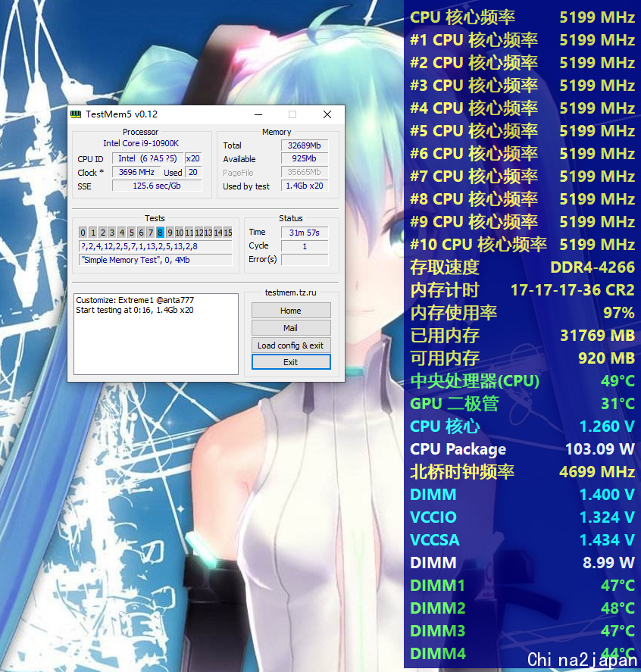Viewport: 641px width, 672px height.
Task: Click the Used by test field 1.4Gb x20
Action: [305, 186]
